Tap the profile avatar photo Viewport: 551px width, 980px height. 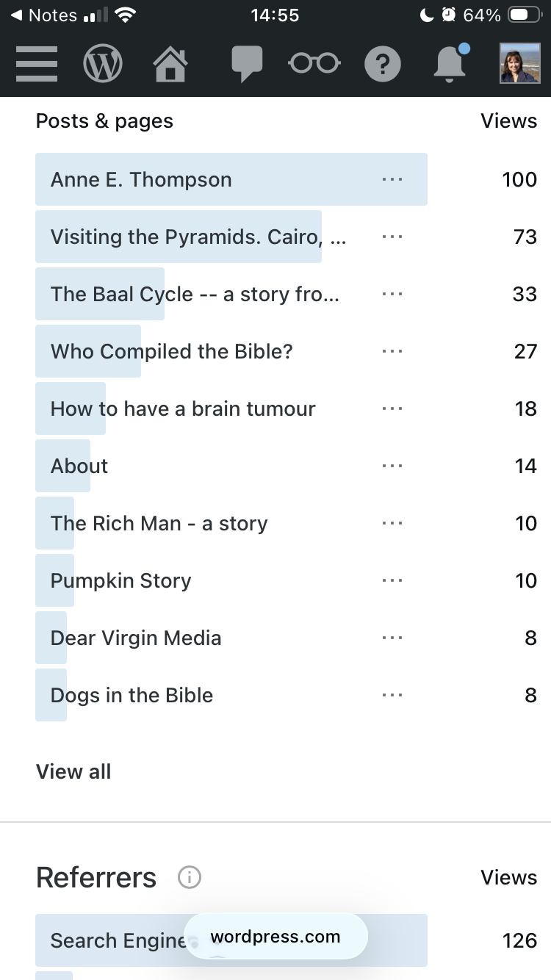click(x=519, y=63)
